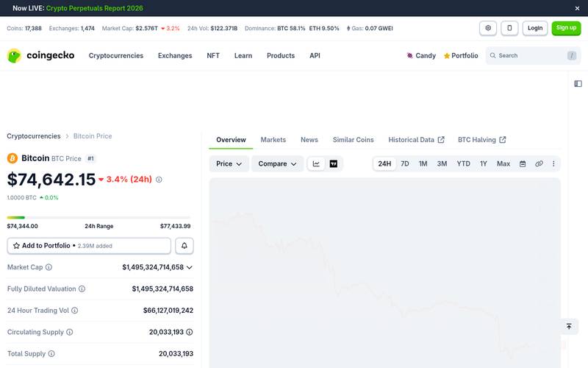Expand the Market Cap value chevron
Viewport: 588px width, 368px height.
pyautogui.click(x=190, y=267)
